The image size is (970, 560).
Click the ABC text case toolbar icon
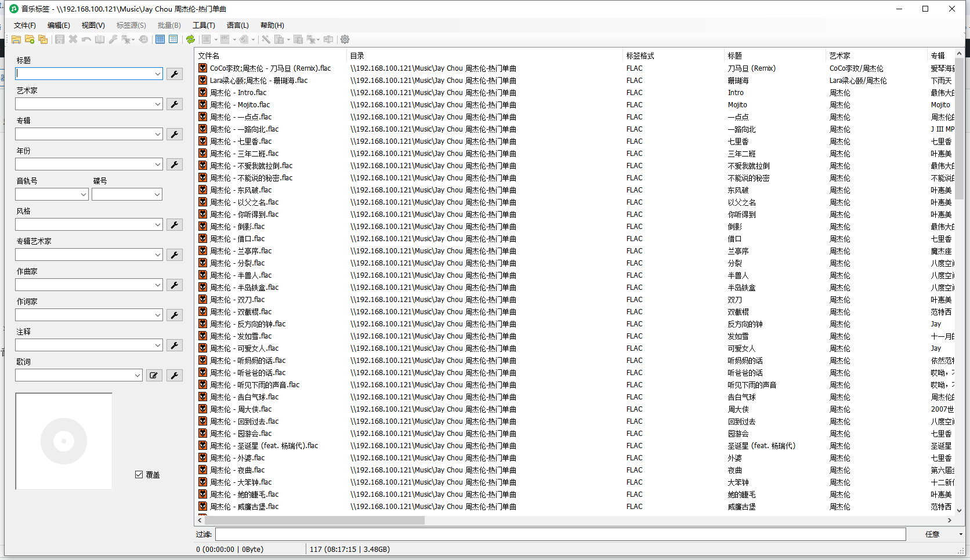[225, 39]
